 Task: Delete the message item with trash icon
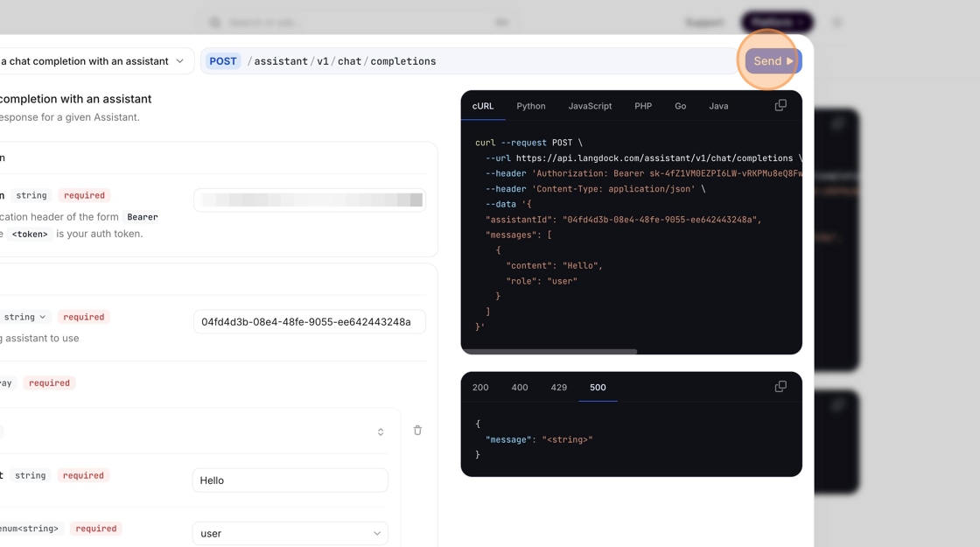[x=417, y=431]
